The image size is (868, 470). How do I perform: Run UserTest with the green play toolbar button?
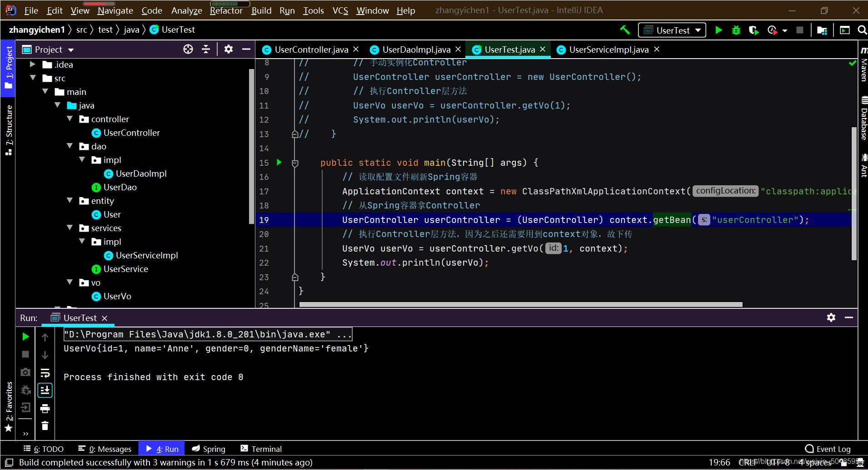tap(718, 30)
